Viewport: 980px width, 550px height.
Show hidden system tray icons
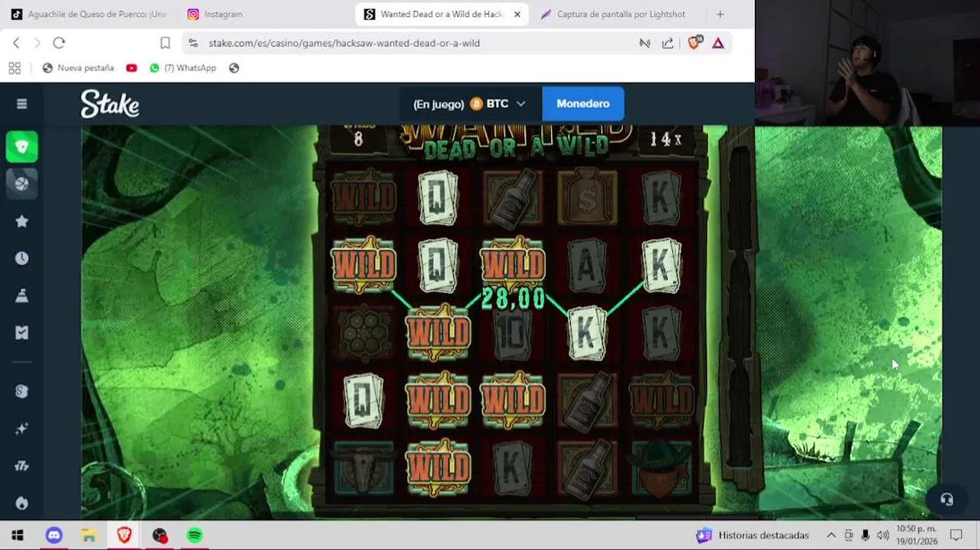[x=831, y=535]
